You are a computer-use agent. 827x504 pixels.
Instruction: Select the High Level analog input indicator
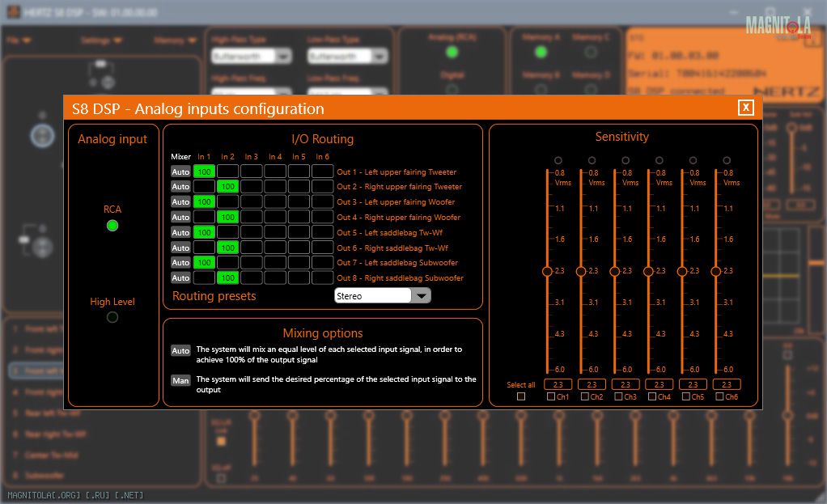pyautogui.click(x=112, y=317)
